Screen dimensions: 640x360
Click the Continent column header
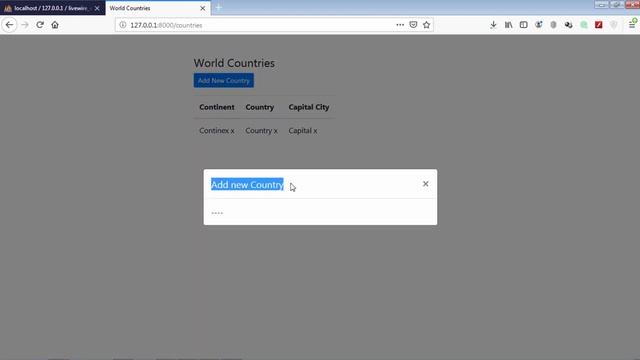[x=217, y=107]
